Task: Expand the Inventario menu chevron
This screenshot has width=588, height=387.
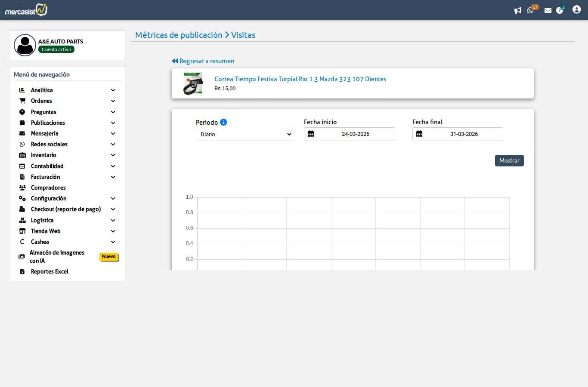Action: pyautogui.click(x=113, y=155)
